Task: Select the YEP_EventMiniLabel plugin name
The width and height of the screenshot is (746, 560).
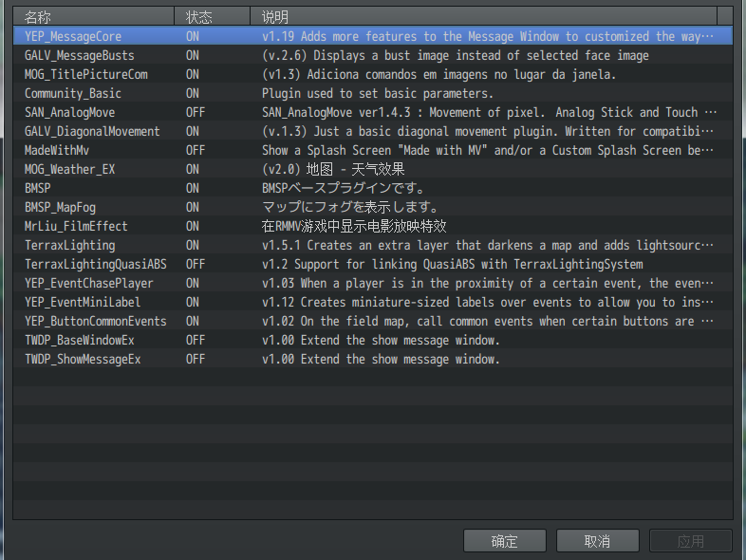Action: [x=83, y=302]
